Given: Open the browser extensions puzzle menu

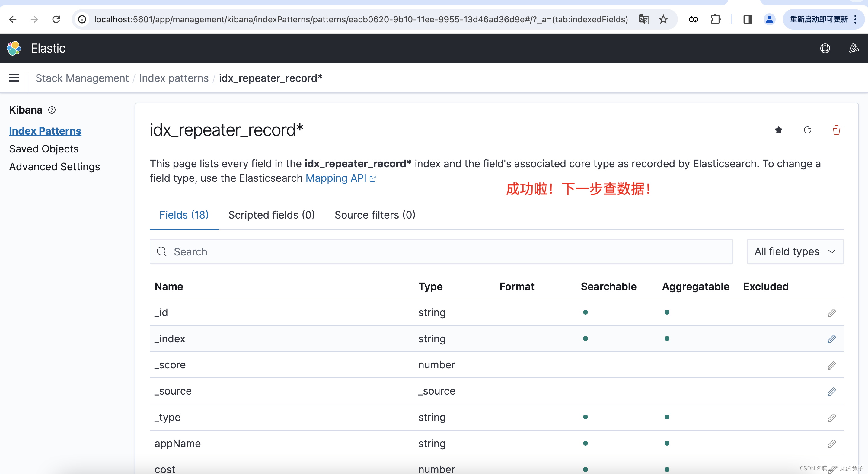Looking at the screenshot, I should [x=715, y=20].
